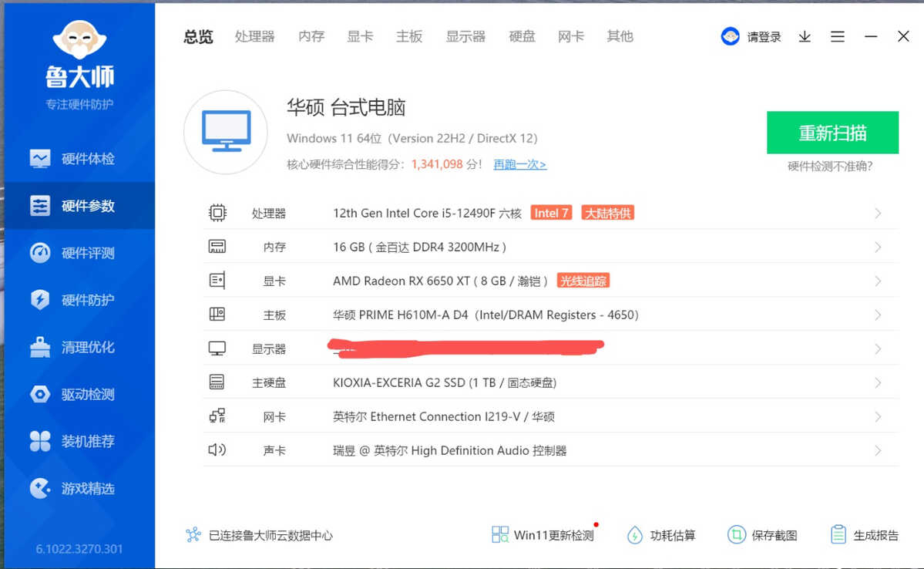Expand the 网卡 row chevron
Viewport: 924px width, 569px height.
(x=878, y=417)
